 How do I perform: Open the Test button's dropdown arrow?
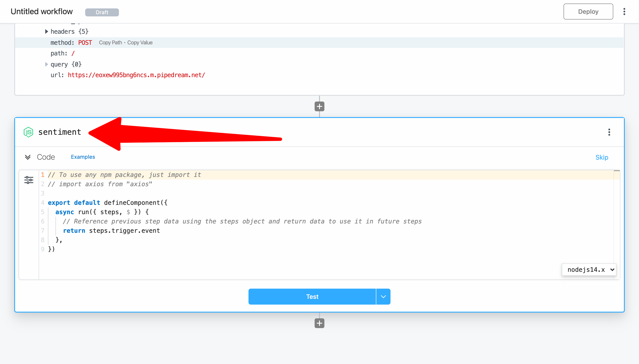tap(383, 297)
